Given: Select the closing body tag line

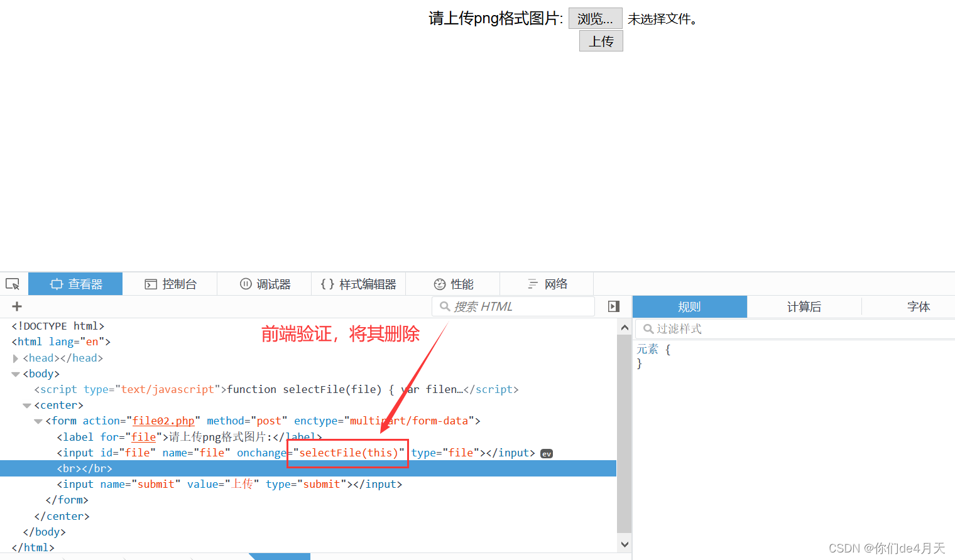Looking at the screenshot, I should coord(44,532).
